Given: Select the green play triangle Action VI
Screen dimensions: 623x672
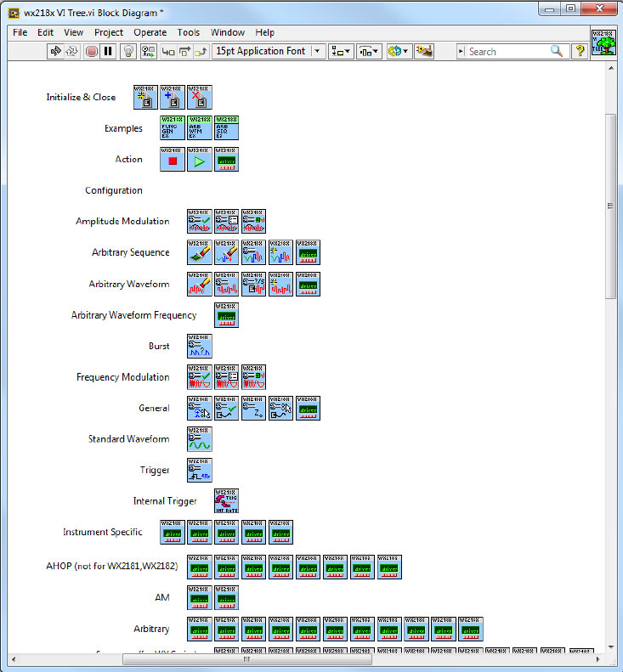Looking at the screenshot, I should click(199, 159).
